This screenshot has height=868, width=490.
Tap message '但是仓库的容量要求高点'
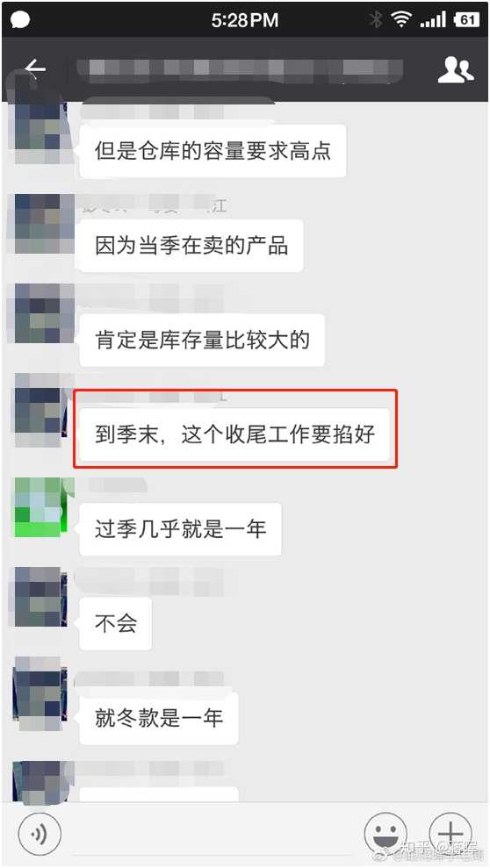[213, 151]
